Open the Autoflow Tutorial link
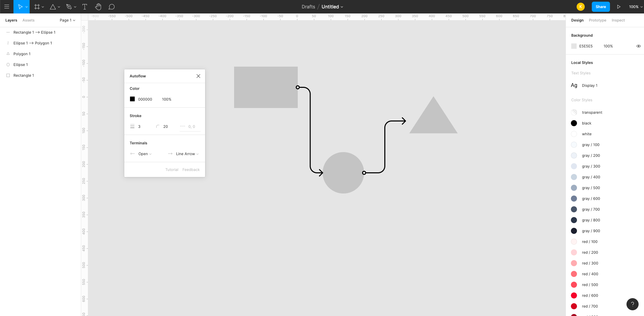 (x=172, y=170)
